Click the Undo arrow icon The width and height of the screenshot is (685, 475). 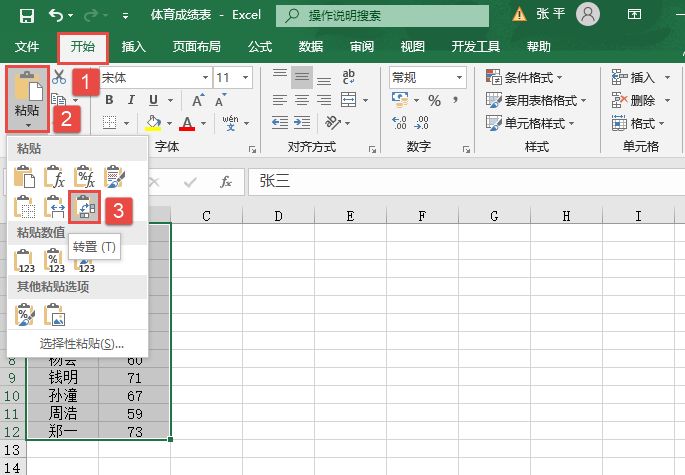point(56,16)
